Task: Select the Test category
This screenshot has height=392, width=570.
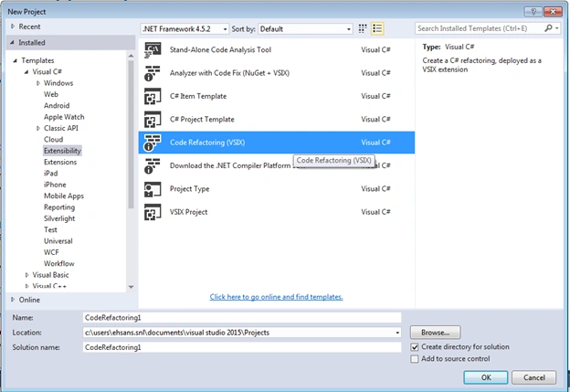Action: [x=50, y=229]
